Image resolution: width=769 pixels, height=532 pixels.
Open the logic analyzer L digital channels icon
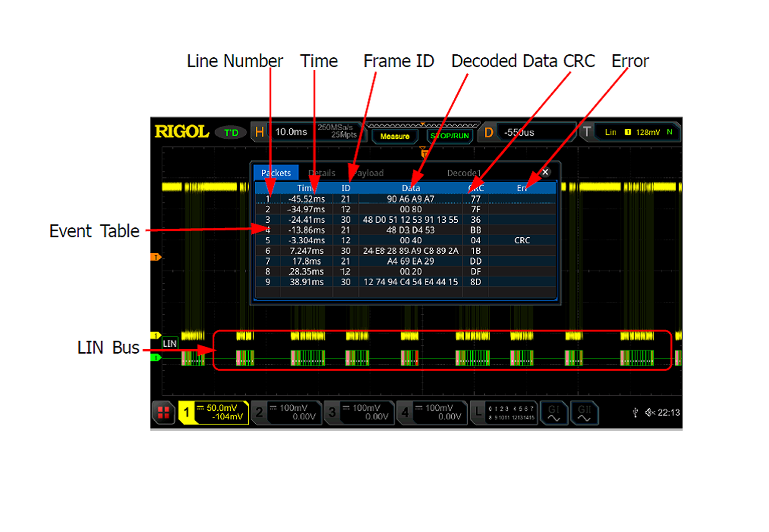tap(478, 413)
